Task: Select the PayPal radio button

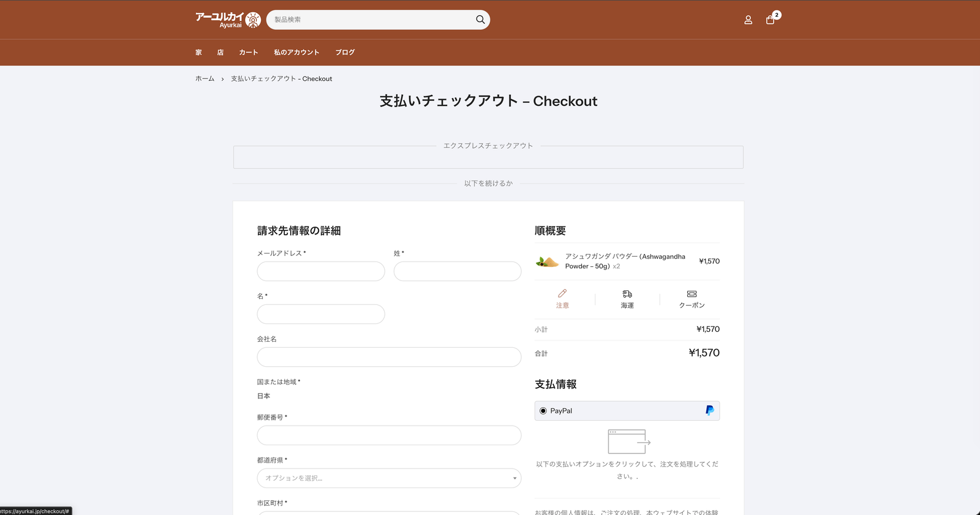Action: (543, 411)
